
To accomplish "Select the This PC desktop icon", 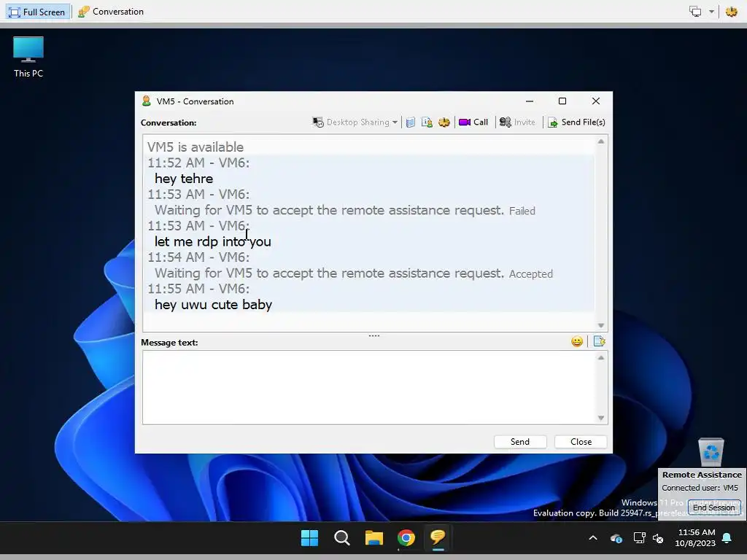I will pyautogui.click(x=28, y=57).
